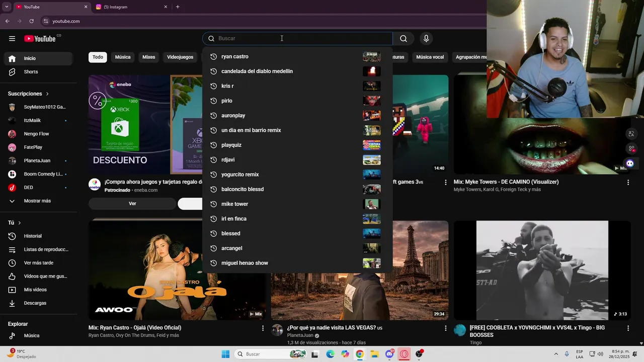Reload the page with browser refresh button

pyautogui.click(x=31, y=21)
